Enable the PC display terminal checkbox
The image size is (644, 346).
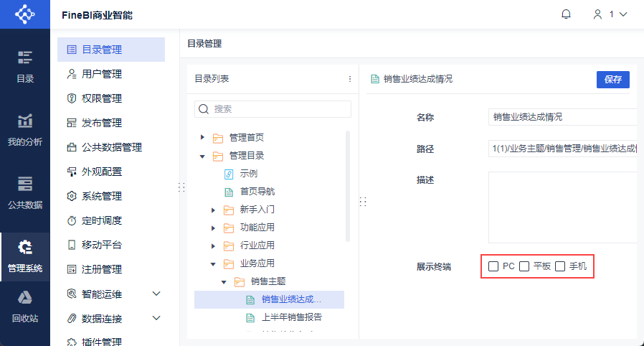493,266
